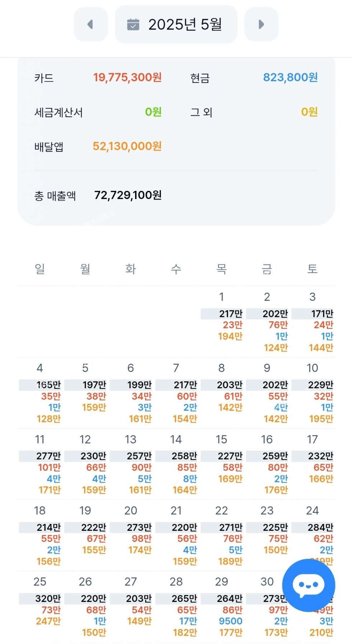Select May 3 Saturday cell
This screenshot has width=352, height=644.
click(313, 320)
